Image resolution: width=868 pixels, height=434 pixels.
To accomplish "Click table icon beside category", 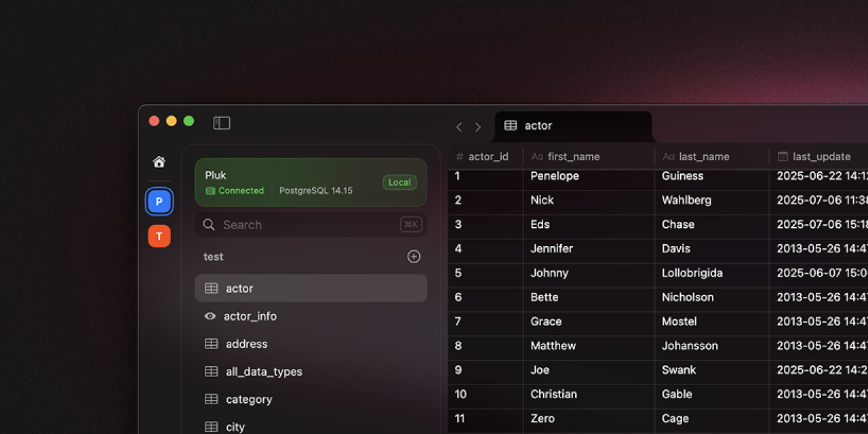I will [212, 399].
